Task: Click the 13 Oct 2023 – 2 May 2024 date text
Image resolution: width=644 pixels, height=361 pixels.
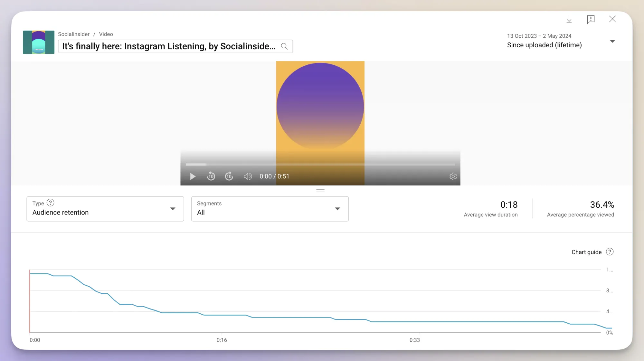Action: (x=539, y=36)
